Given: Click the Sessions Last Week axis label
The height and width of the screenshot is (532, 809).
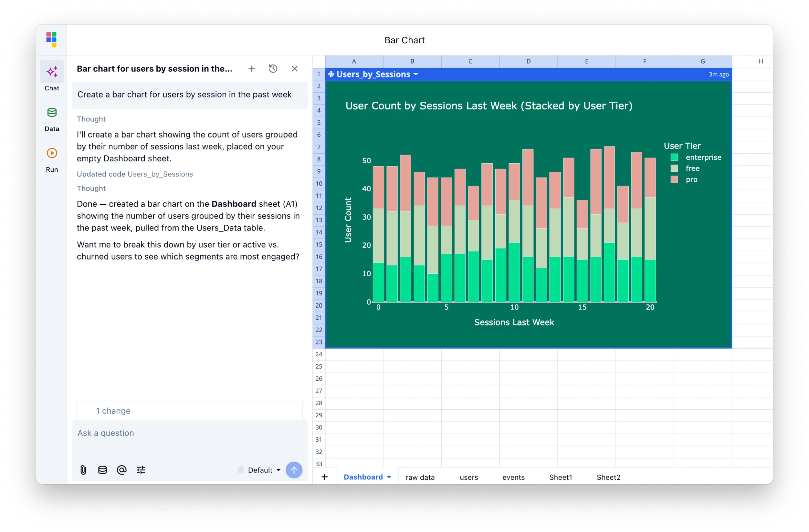Looking at the screenshot, I should tap(514, 322).
